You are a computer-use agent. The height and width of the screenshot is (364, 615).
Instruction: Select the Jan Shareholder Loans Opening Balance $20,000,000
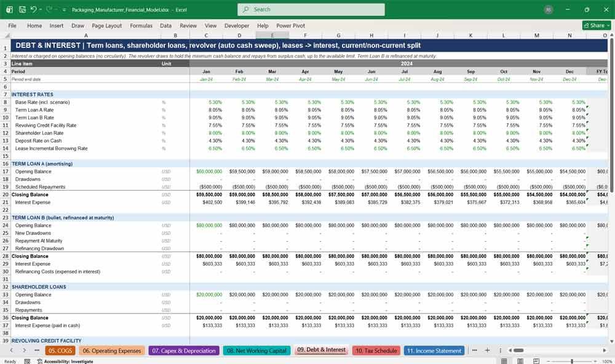[206, 295]
